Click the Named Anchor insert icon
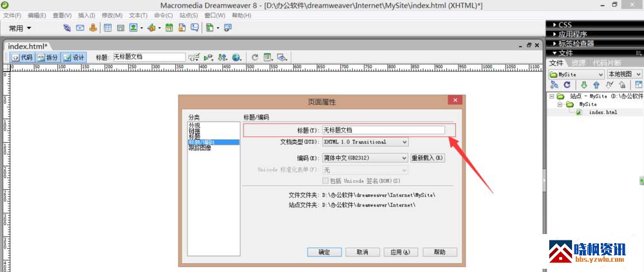 (x=93, y=28)
